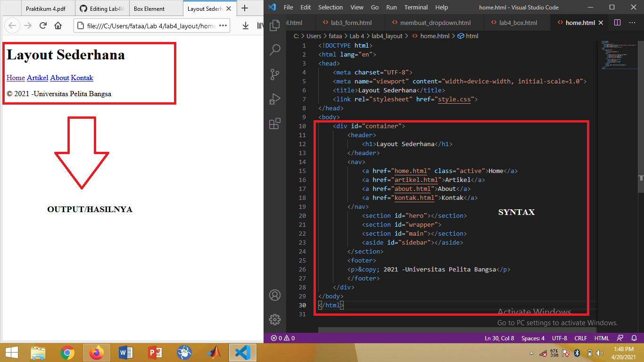This screenshot has width=644, height=362.
Task: Open the Terminal menu
Action: pyautogui.click(x=416, y=7)
